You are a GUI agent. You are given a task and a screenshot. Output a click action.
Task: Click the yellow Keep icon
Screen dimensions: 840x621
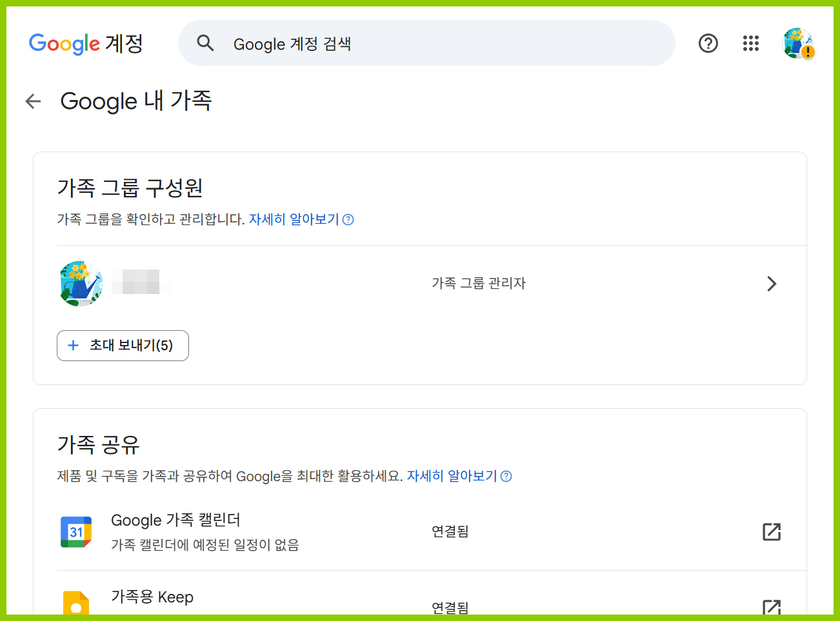[x=76, y=603]
